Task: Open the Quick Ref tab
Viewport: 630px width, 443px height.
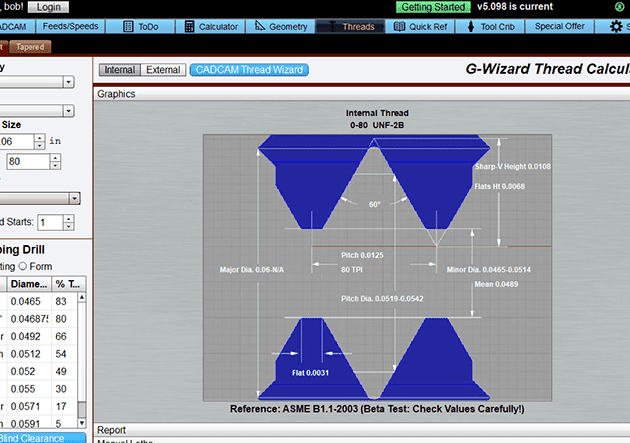Action: (x=420, y=27)
